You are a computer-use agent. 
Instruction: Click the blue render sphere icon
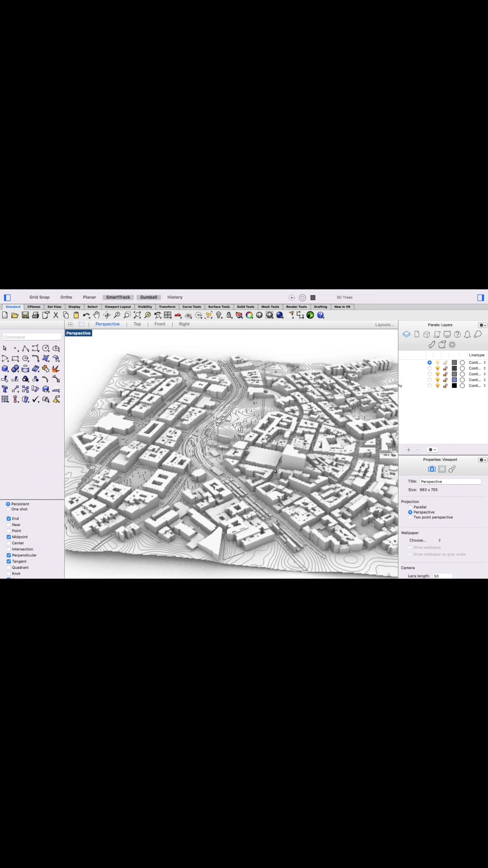(x=280, y=315)
